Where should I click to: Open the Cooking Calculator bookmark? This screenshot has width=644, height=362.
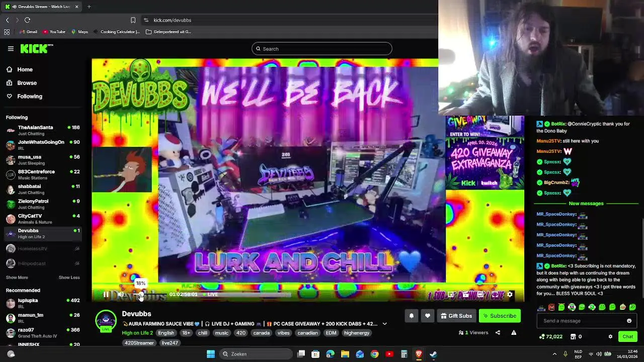pos(116,32)
